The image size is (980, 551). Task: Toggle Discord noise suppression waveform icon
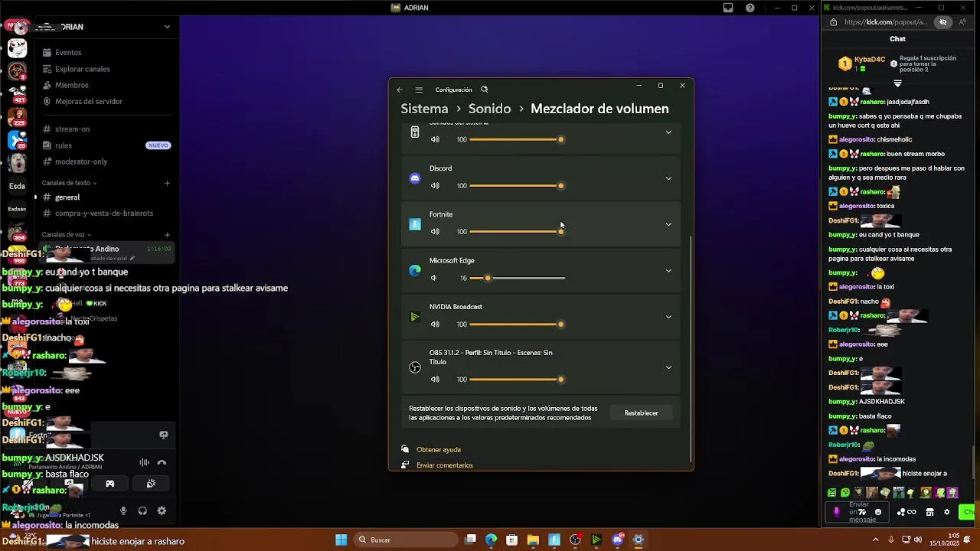(x=144, y=462)
